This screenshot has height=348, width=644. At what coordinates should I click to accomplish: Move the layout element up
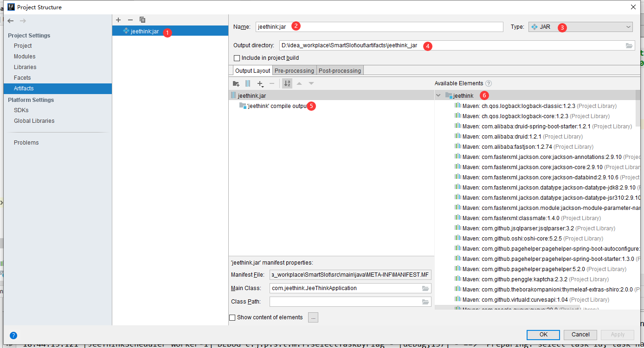click(299, 83)
